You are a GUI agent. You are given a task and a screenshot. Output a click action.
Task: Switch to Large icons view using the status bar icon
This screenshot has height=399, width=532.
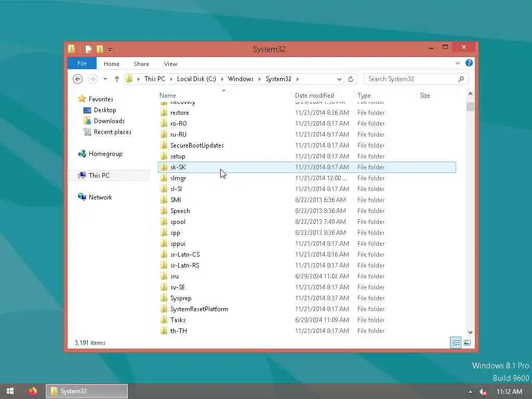467,343
